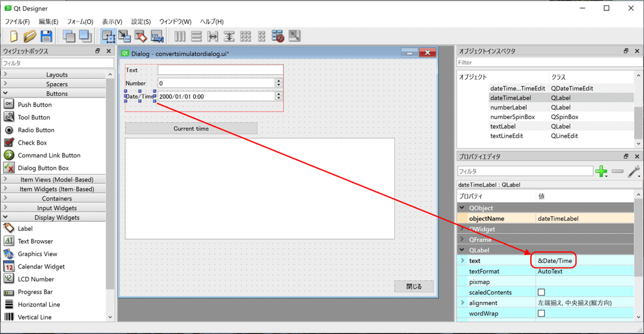Click the Send to Back toolbar icon
The image size is (644, 334).
coord(69,36)
